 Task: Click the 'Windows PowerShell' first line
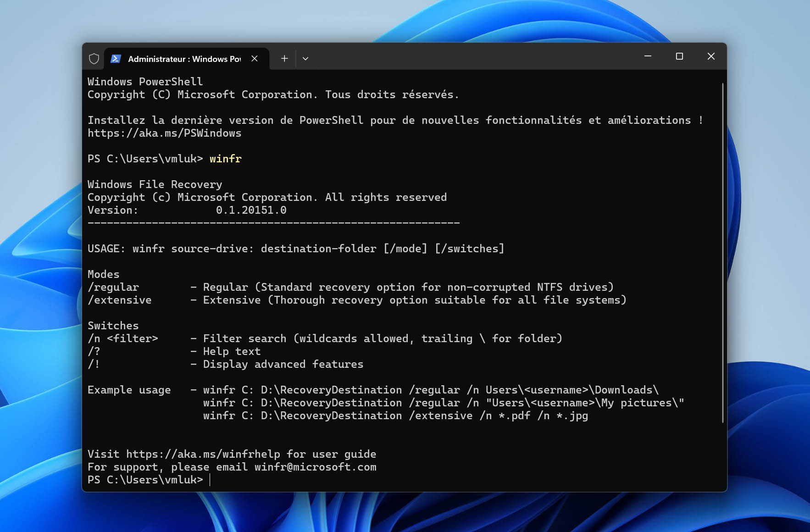pos(145,82)
